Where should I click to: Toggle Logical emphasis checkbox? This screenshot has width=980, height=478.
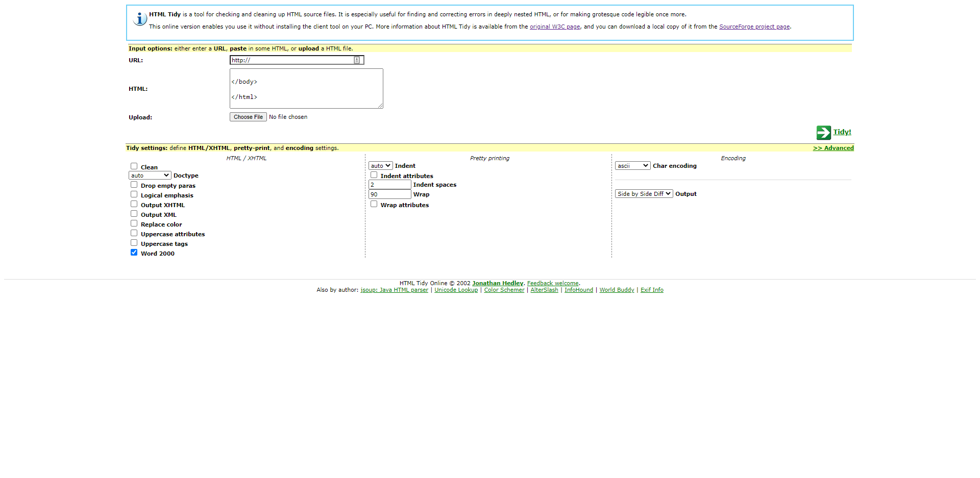pyautogui.click(x=134, y=194)
